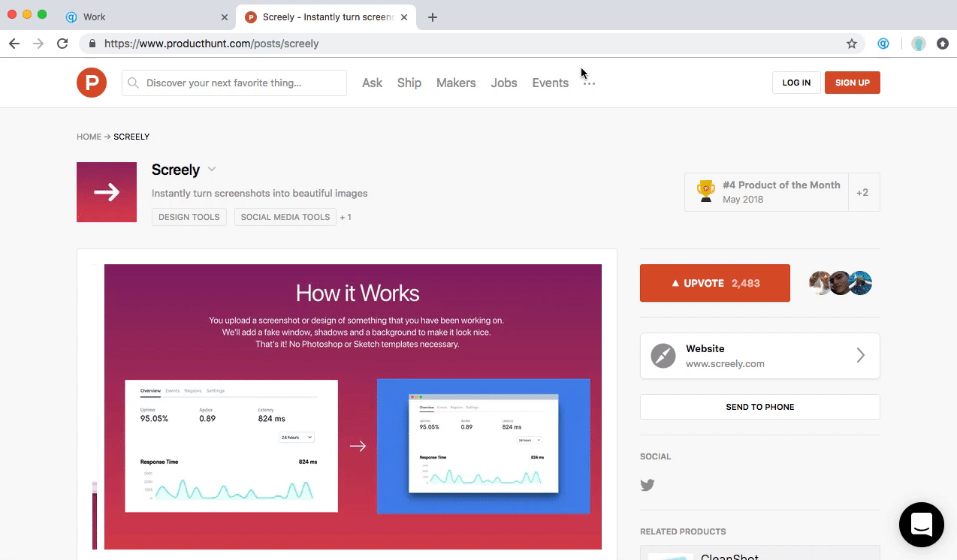957x560 pixels.
Task: Open the blue @ browser extension icon
Action: (883, 44)
